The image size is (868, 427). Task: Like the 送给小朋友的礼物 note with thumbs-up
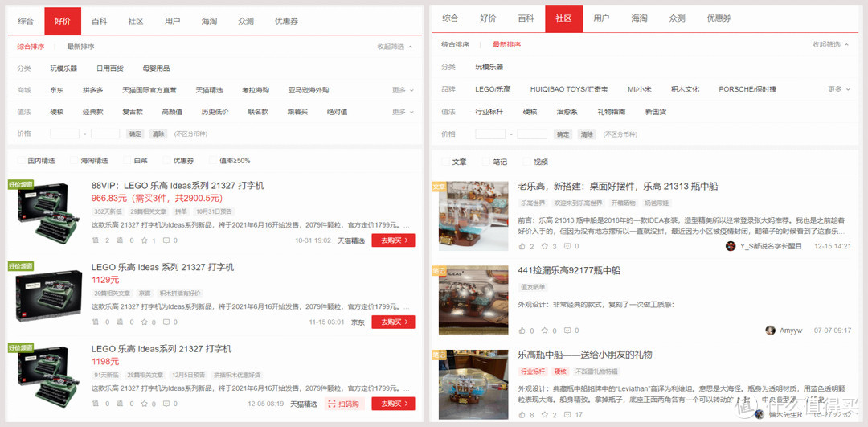[522, 414]
